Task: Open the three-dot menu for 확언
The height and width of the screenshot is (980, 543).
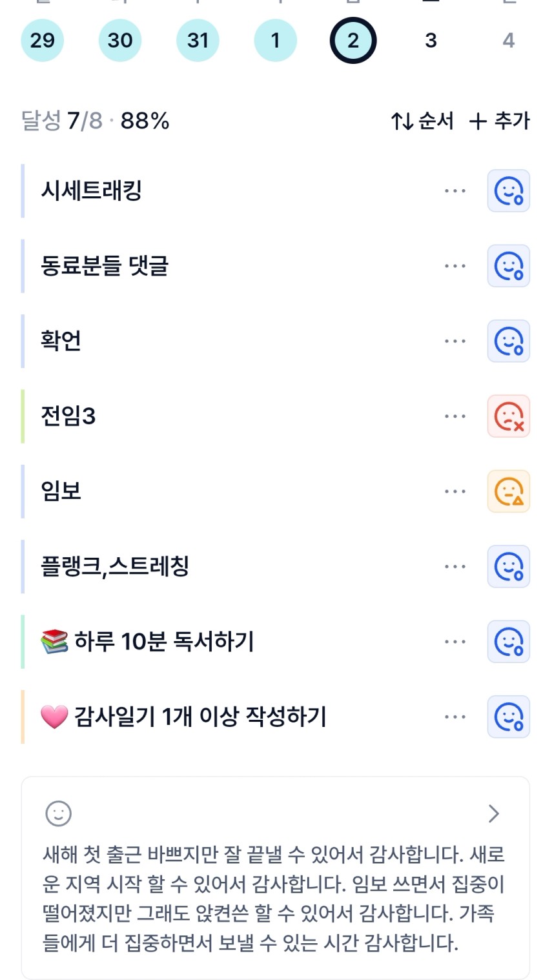Action: point(455,341)
